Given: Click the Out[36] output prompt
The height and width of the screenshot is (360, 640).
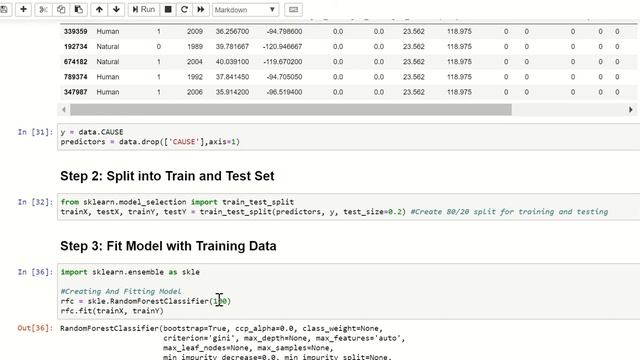Looking at the screenshot, I should click(35, 328).
